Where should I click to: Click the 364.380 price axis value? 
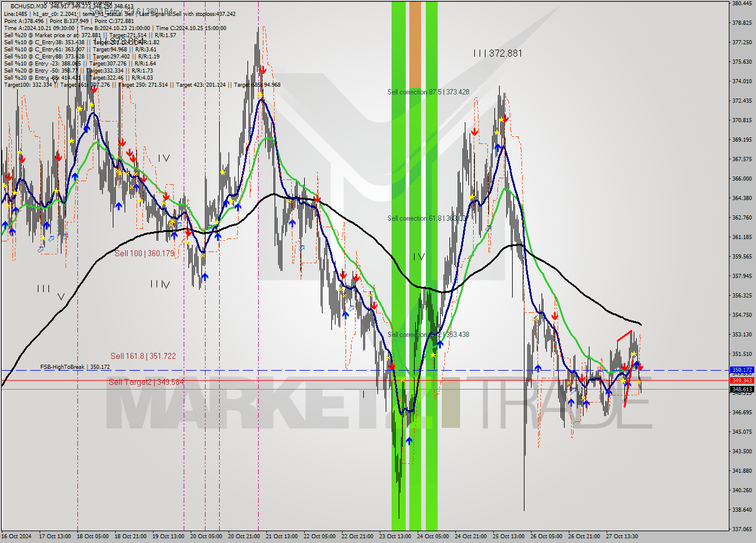point(742,198)
